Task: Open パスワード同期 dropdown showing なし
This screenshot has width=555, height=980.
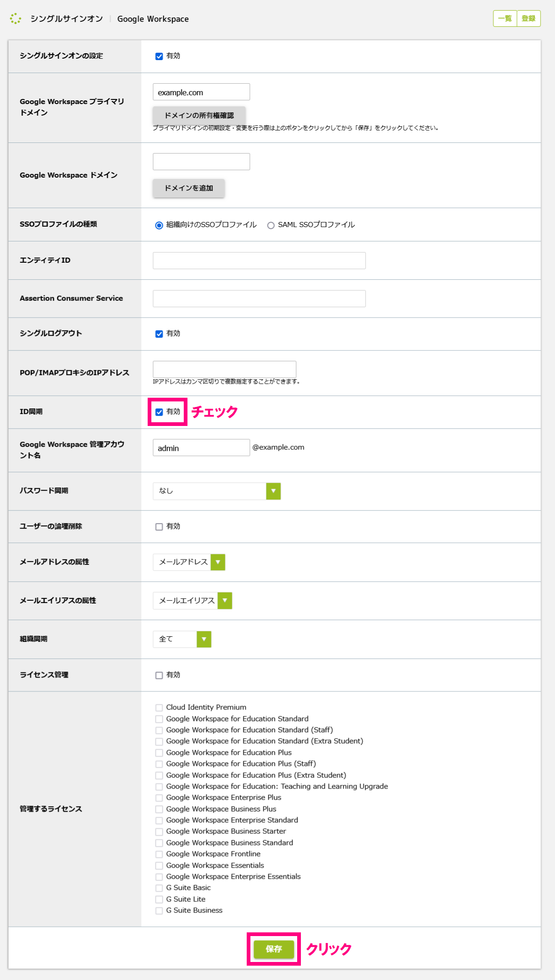Action: pyautogui.click(x=217, y=491)
